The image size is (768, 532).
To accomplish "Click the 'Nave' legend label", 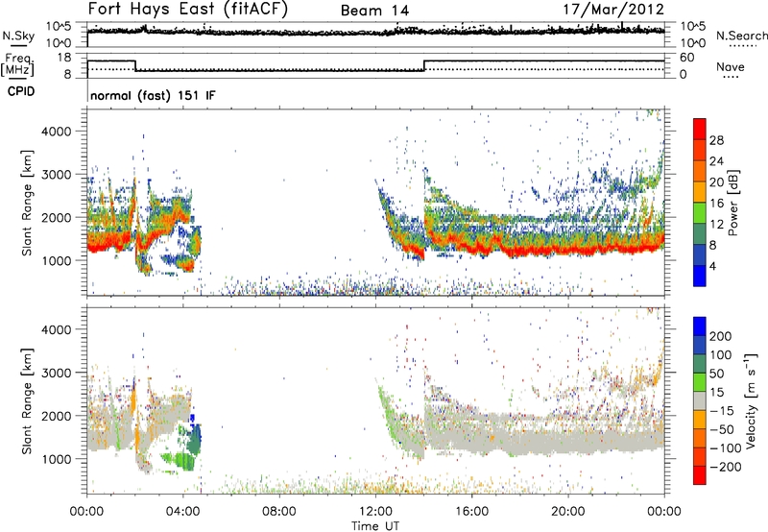I will [730, 66].
